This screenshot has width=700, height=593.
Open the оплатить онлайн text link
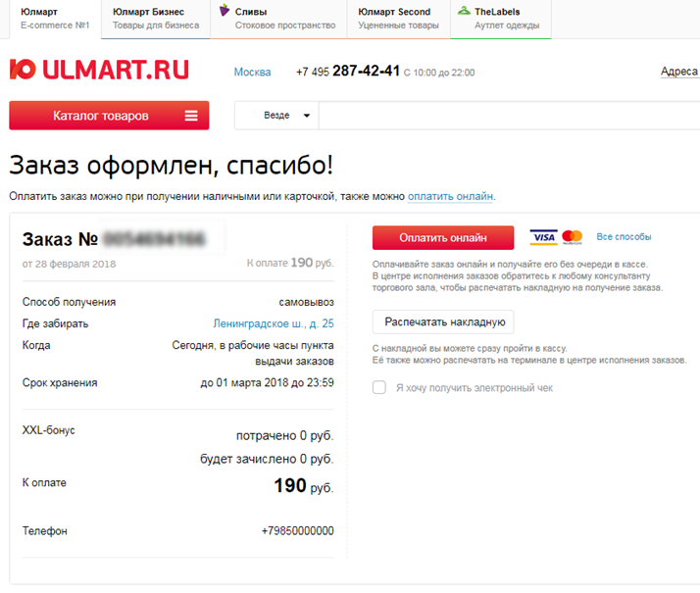450,196
